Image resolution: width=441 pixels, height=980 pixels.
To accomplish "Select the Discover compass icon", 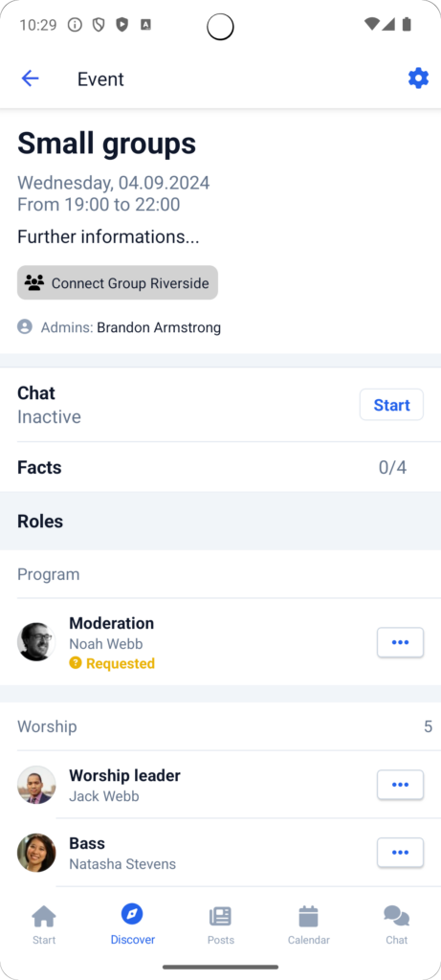I will coord(132,914).
